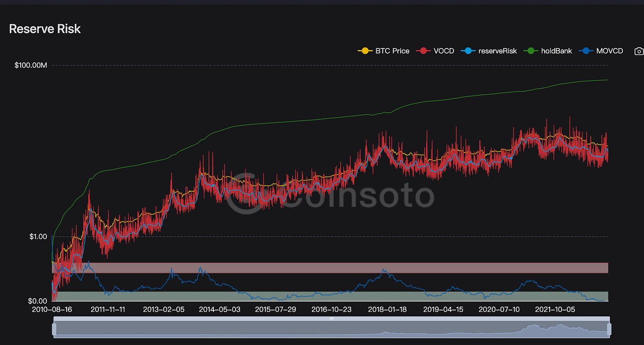644x345 pixels.
Task: Click the 2013-02-05 date label
Action: click(x=163, y=310)
